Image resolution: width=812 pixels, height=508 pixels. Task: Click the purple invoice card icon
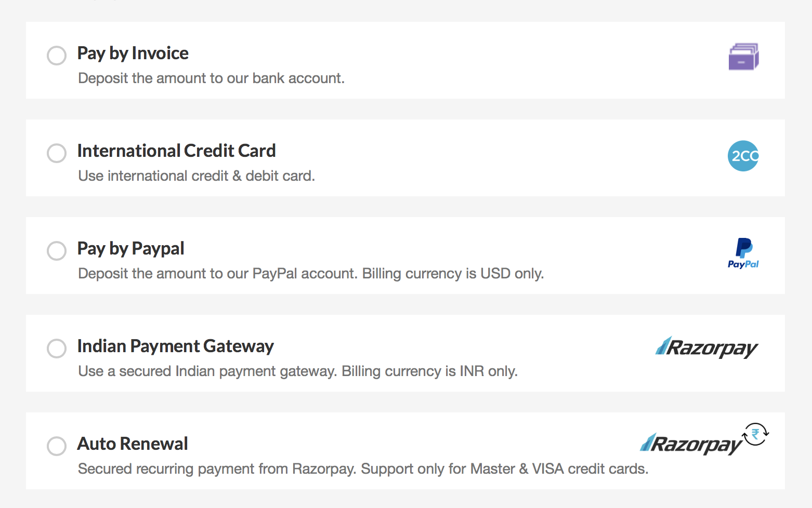(743, 57)
